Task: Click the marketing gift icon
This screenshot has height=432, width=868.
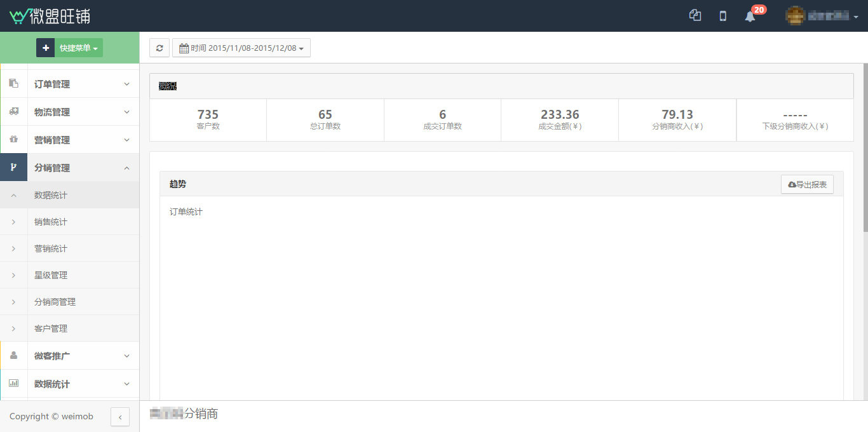Action: point(14,139)
